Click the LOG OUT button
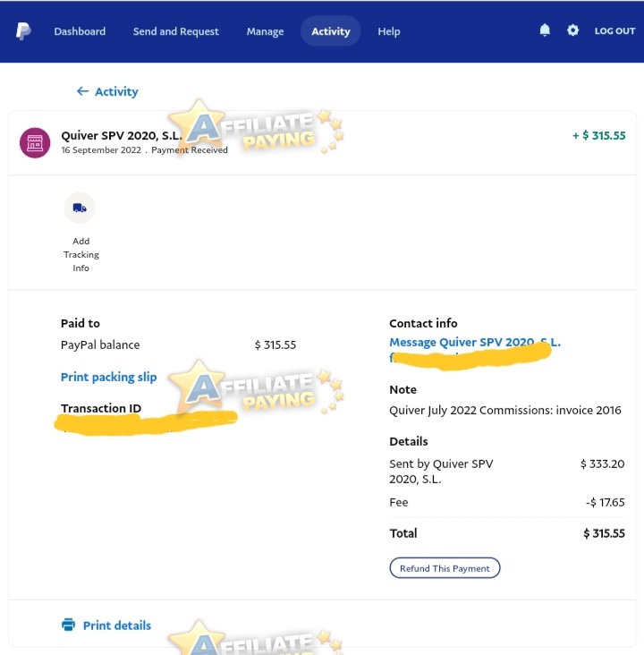The height and width of the screenshot is (655, 644). [614, 31]
